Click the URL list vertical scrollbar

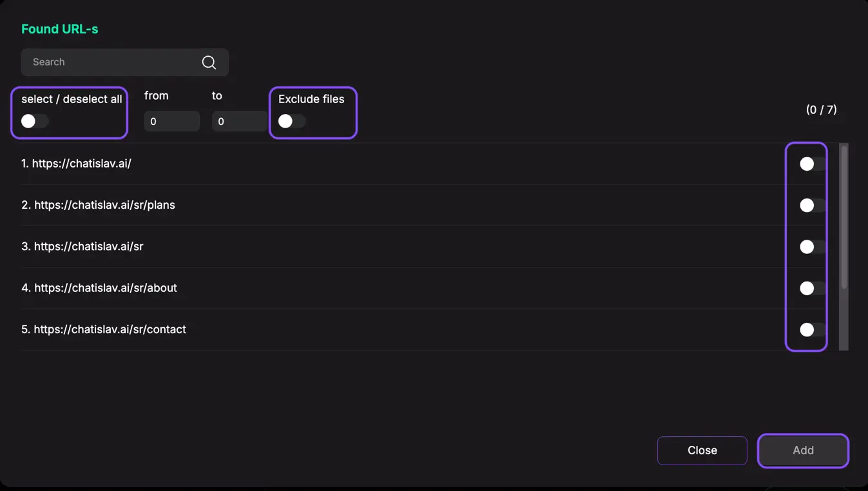pyautogui.click(x=844, y=216)
